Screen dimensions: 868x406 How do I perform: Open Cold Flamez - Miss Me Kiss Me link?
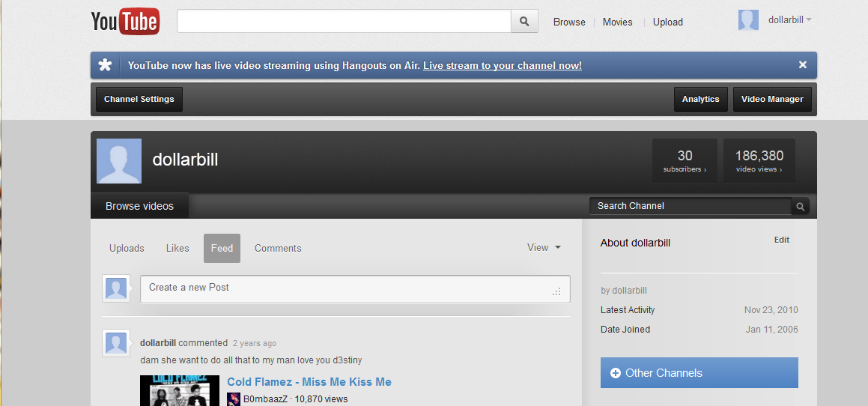point(309,381)
